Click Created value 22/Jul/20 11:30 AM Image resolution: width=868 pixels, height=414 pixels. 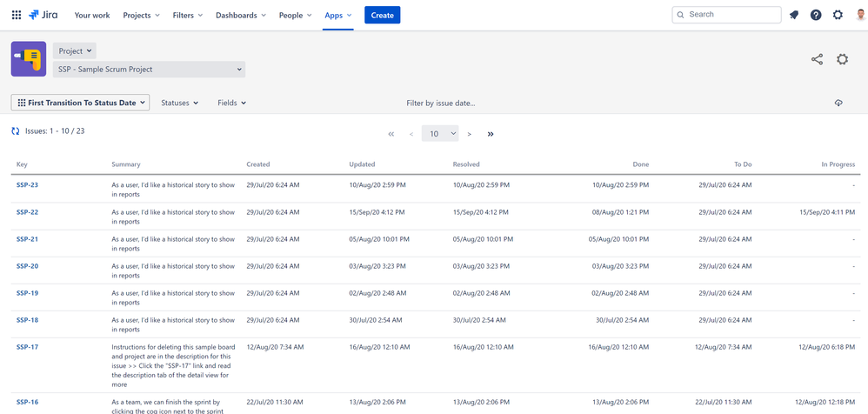click(x=275, y=402)
